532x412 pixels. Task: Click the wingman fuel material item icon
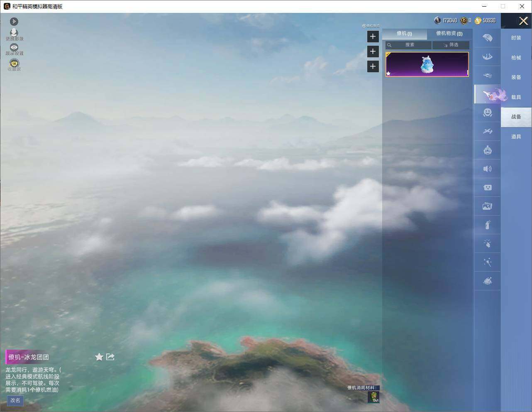pyautogui.click(x=373, y=397)
